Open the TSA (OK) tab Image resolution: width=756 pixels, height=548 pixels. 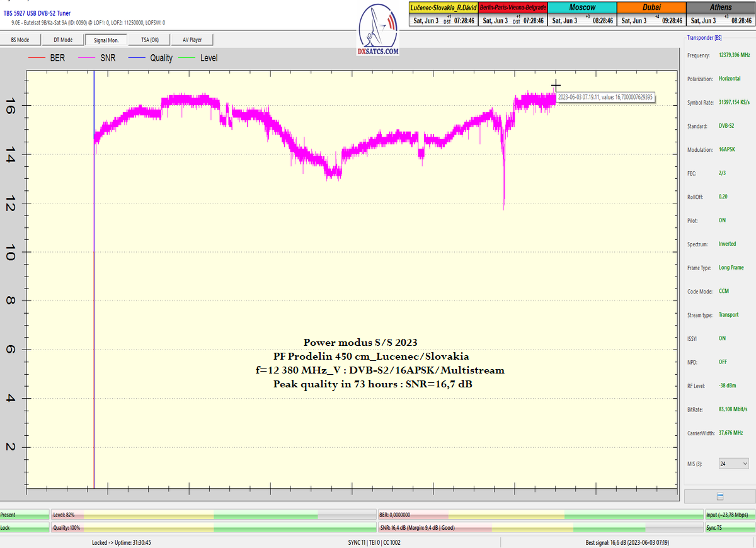pos(149,40)
